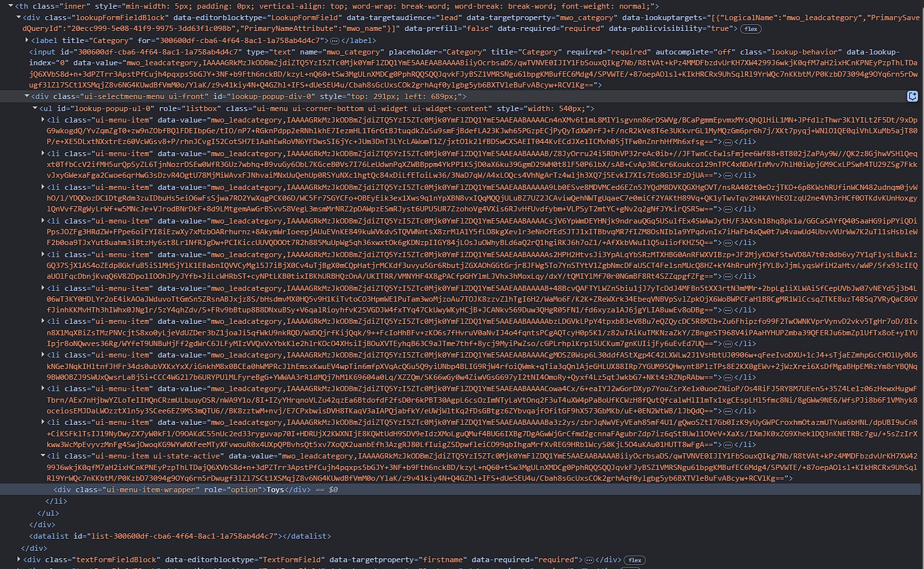Collapse the li ui-state-active node
Image resolution: width=924 pixels, height=569 pixels.
click(x=42, y=456)
